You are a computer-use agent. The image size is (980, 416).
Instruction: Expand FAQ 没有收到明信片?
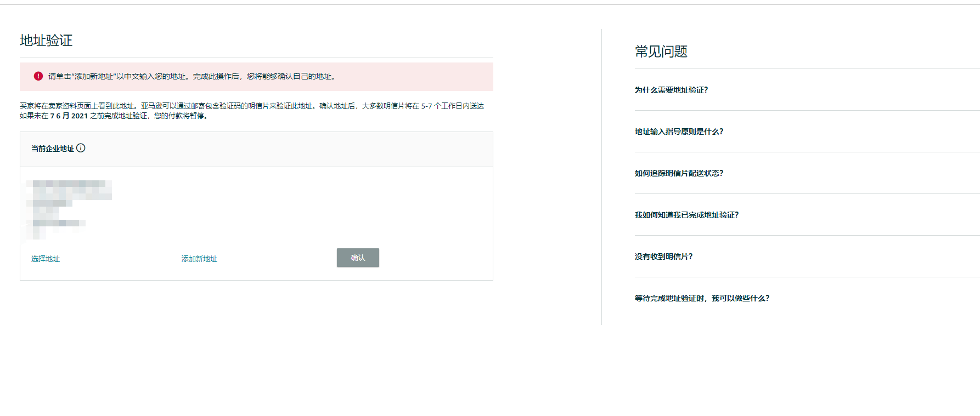pos(663,257)
